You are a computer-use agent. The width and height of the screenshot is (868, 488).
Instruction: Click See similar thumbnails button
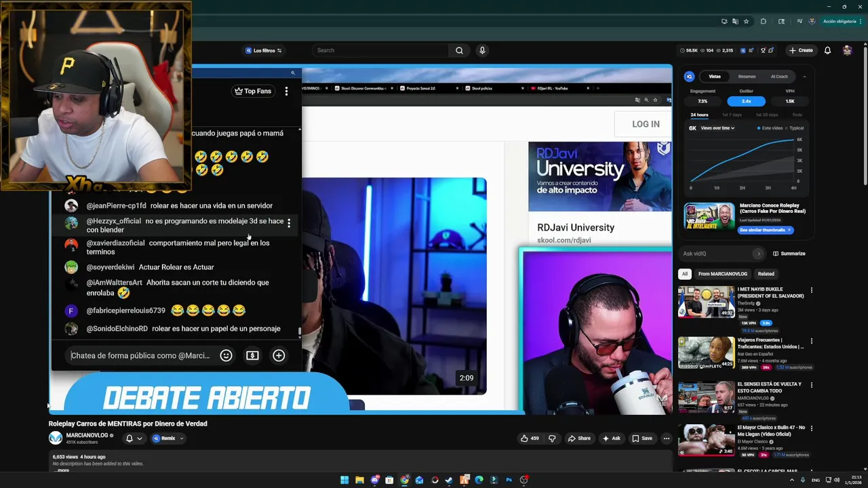point(766,230)
